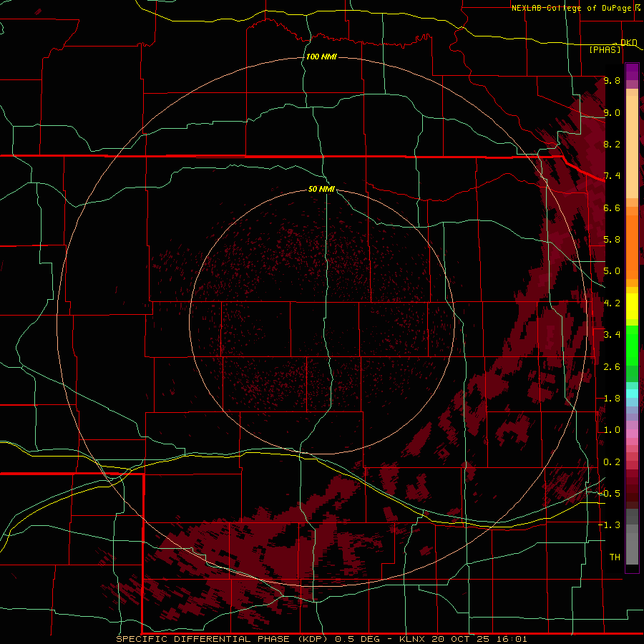
Task: Click the 7.4 value on the color scale
Action: (612, 176)
